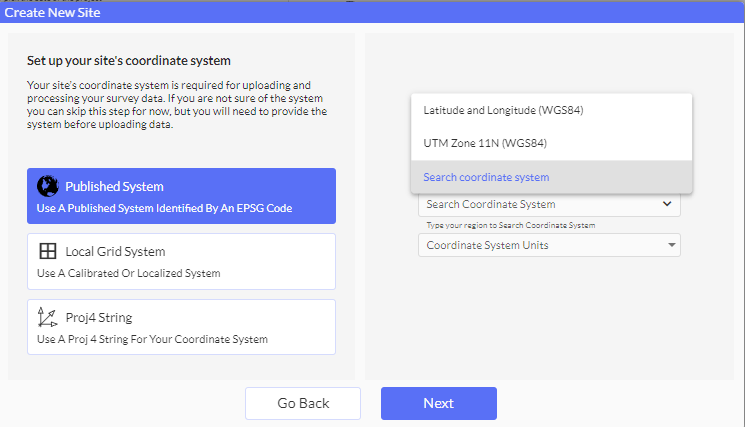Click "Use A Calibrated Or Localized System" text

129,273
